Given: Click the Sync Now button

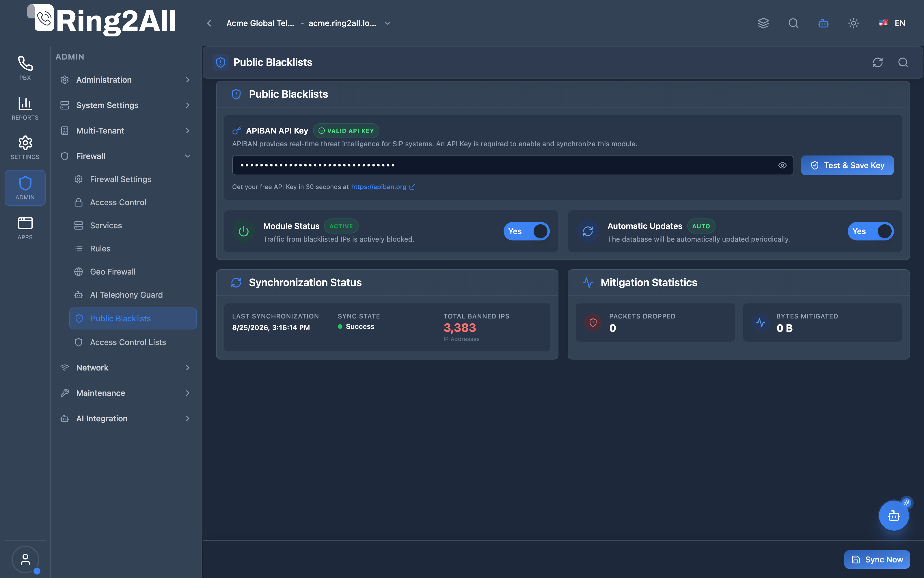Looking at the screenshot, I should [x=877, y=559].
